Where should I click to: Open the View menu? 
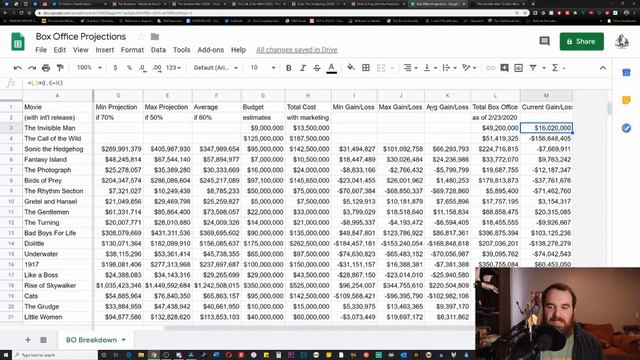[x=80, y=50]
